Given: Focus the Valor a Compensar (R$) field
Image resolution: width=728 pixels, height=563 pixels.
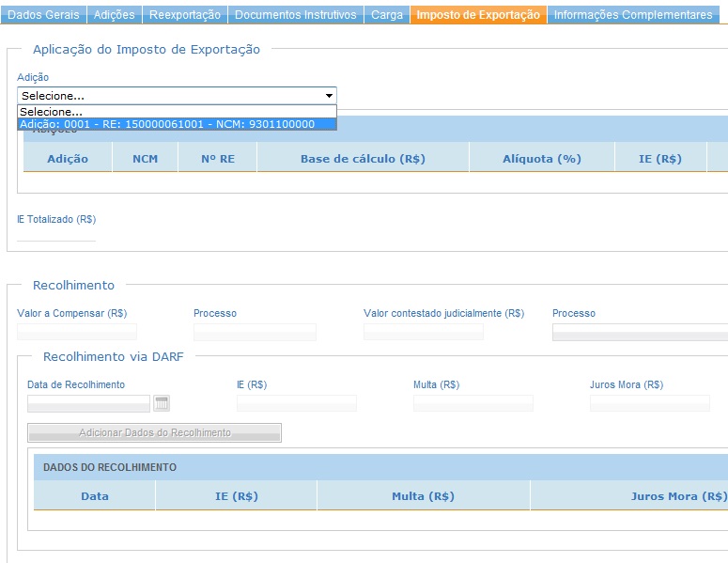Looking at the screenshot, I should [x=77, y=332].
